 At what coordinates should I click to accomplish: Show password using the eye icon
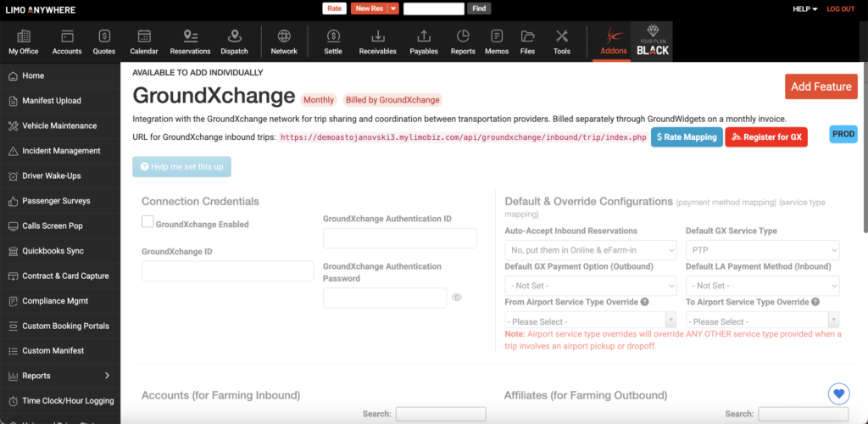click(457, 298)
